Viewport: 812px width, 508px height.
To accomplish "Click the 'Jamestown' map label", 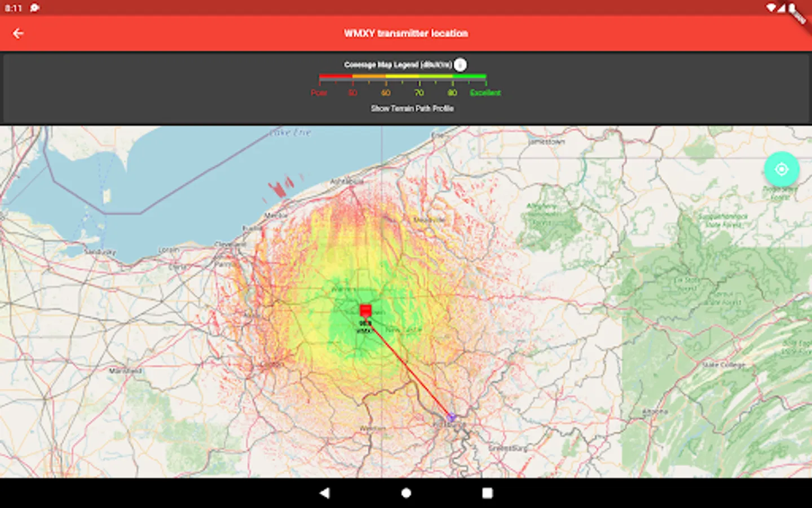I will click(x=546, y=142).
